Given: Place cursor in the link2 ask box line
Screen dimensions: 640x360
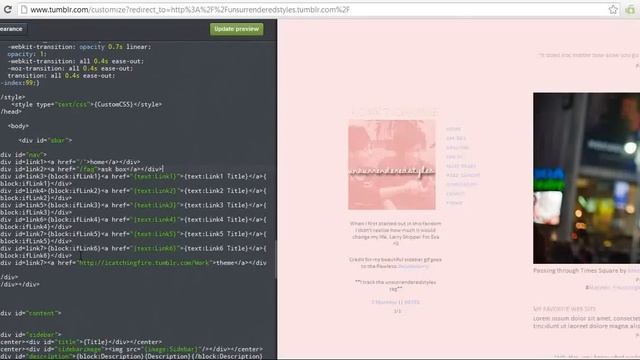Looking at the screenshot, I should (82, 169).
